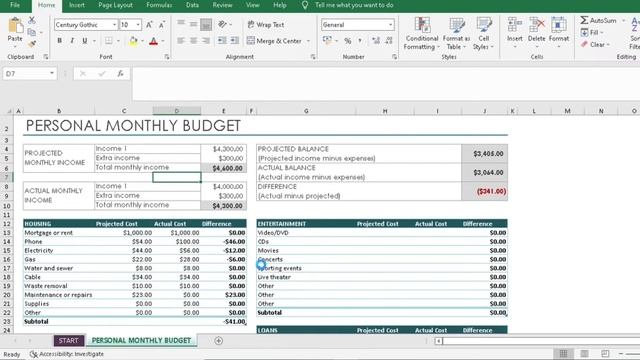
Task: Switch to the Data tab
Action: (x=192, y=5)
